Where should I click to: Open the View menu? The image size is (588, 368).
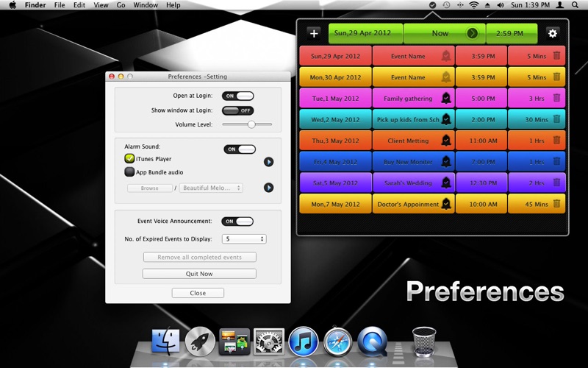click(x=101, y=5)
